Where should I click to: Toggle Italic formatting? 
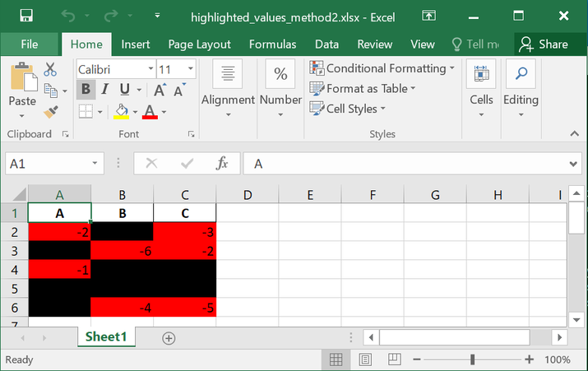click(105, 90)
